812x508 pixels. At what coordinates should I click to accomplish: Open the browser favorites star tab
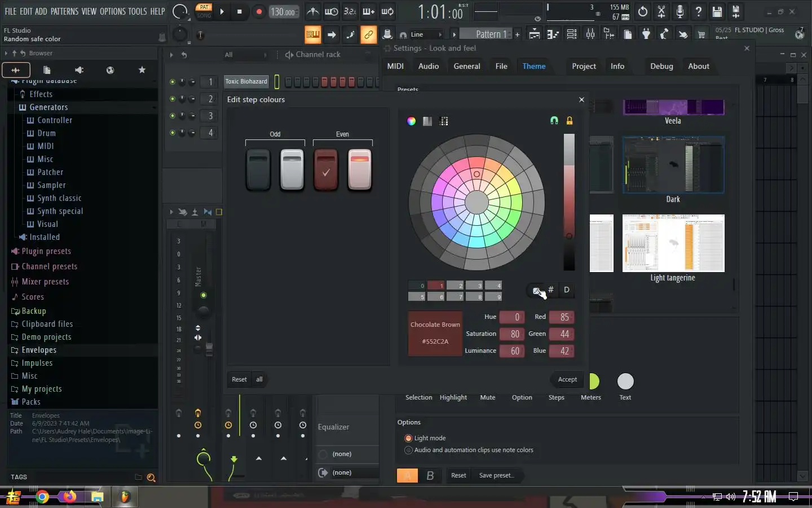click(142, 70)
